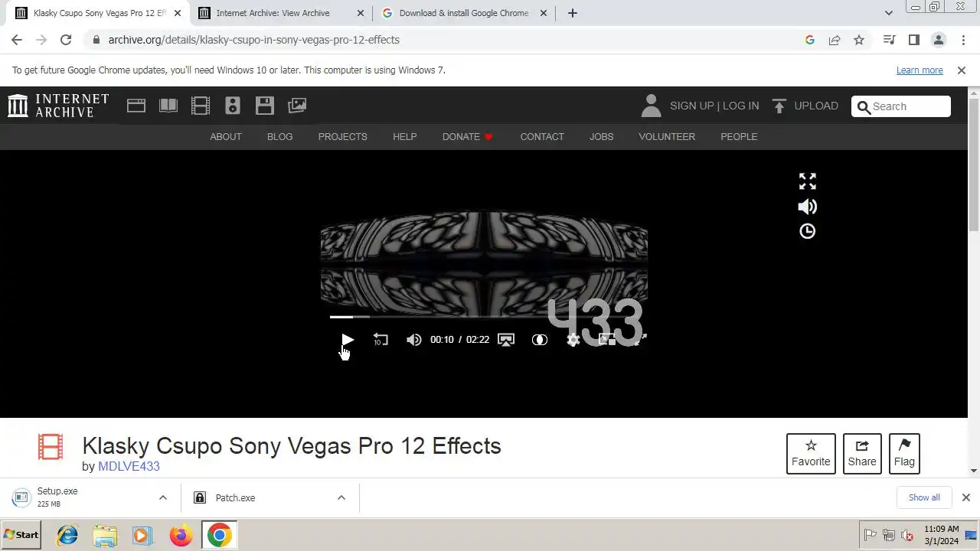Enable picture-in-picture mode in the player
This screenshot has width=980, height=551.
[606, 340]
